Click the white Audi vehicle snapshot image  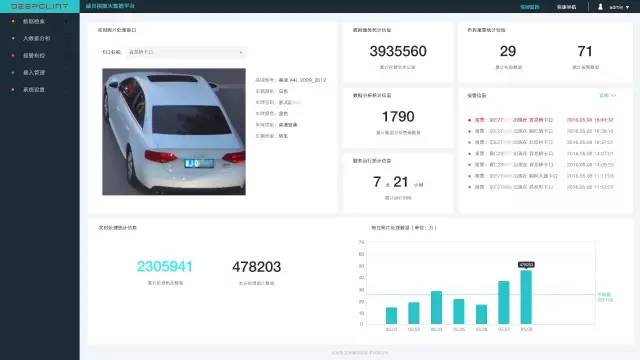click(x=174, y=131)
